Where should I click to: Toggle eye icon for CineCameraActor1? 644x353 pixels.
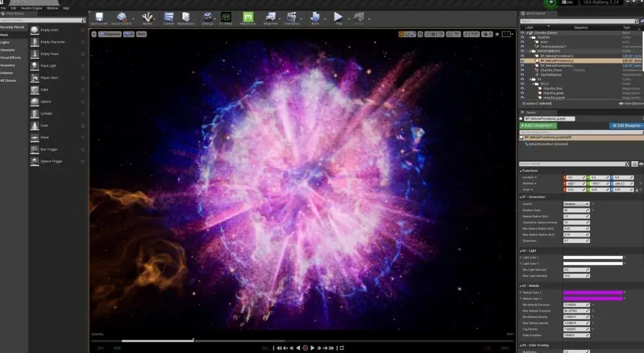point(522,47)
